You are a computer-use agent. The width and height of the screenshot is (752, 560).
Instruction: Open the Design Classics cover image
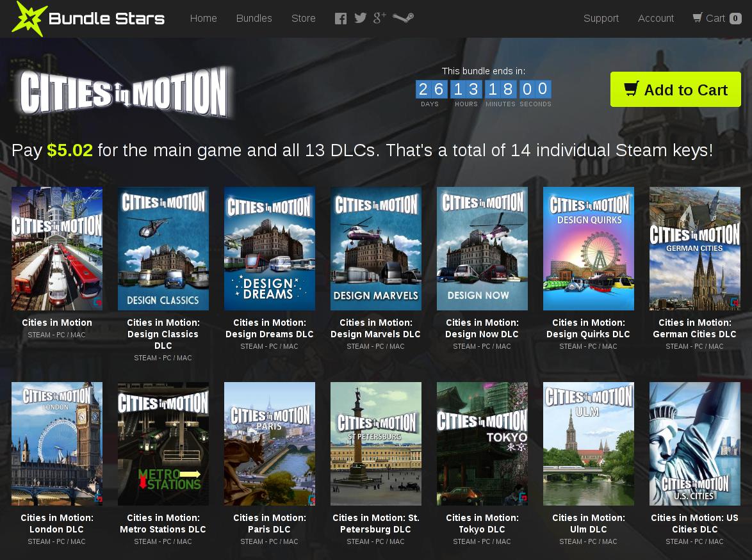coord(163,248)
